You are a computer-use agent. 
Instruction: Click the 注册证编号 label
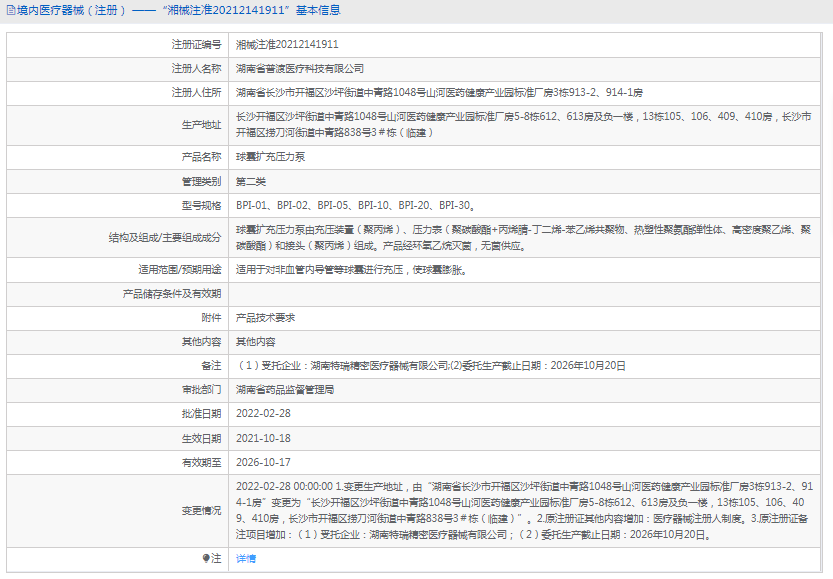[x=196, y=45]
